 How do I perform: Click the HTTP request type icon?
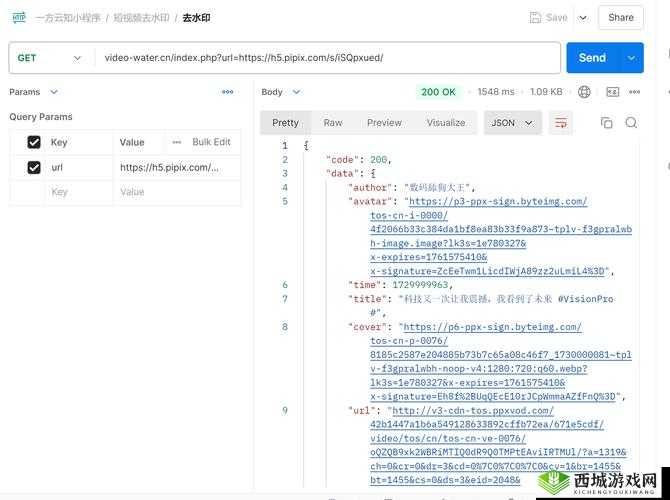(19, 18)
